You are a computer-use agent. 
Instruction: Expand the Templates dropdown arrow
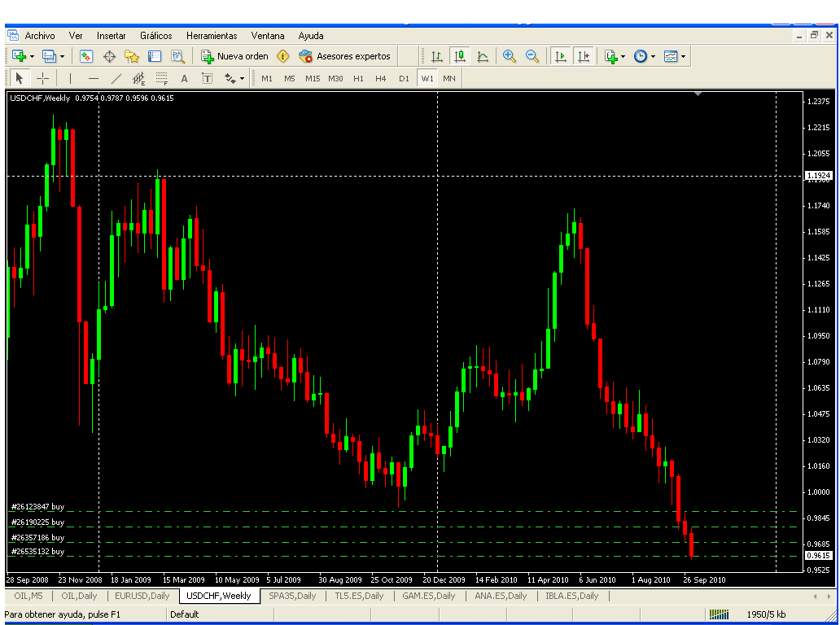tap(683, 56)
